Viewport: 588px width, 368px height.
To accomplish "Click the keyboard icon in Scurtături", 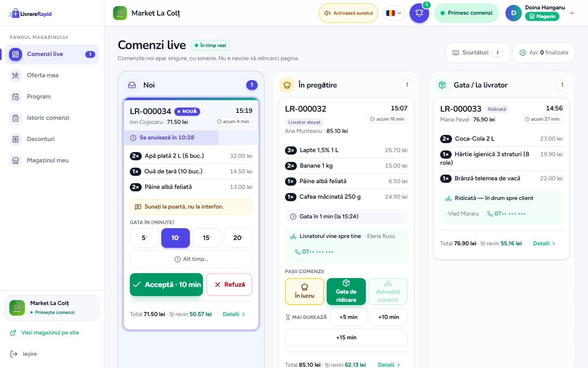I will click(456, 53).
